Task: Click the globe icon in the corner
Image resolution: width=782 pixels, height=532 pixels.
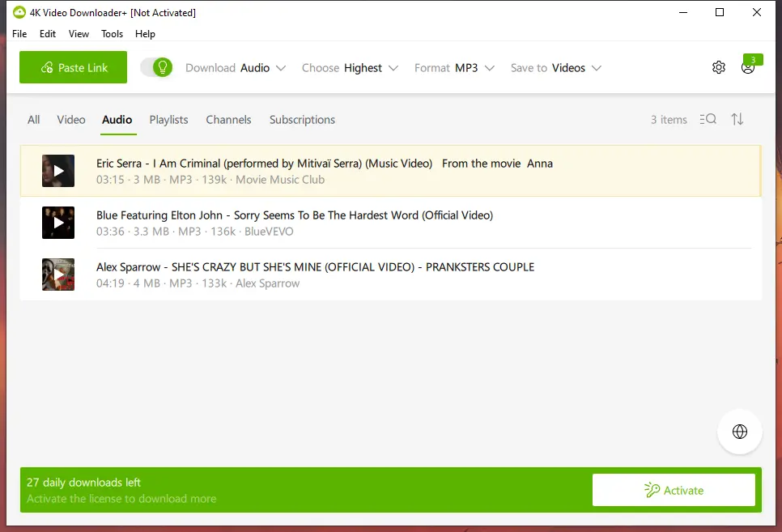Action: 739,431
